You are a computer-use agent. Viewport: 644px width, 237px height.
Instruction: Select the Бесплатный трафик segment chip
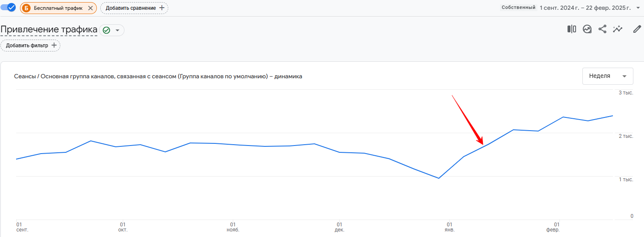[x=58, y=8]
